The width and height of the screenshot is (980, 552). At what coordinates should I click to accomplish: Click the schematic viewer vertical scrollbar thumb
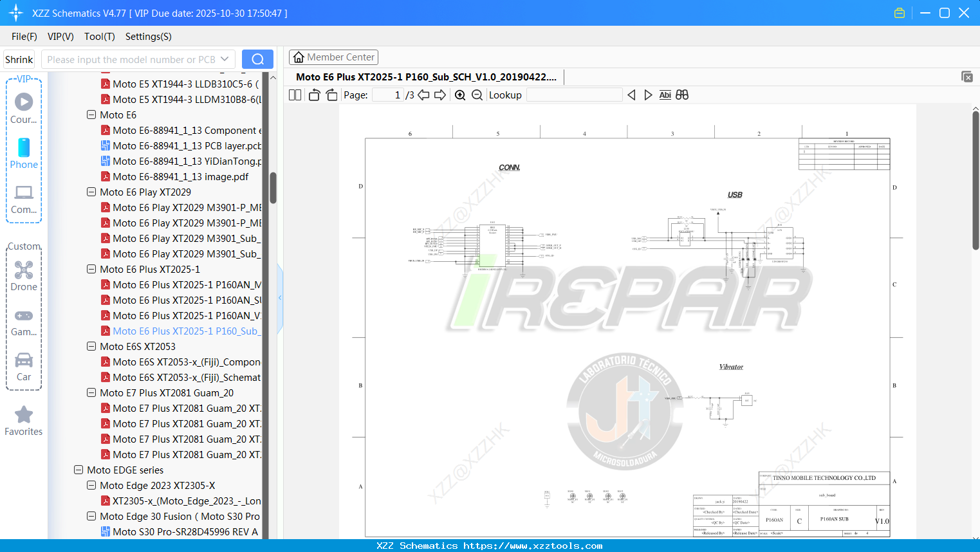[x=975, y=181]
